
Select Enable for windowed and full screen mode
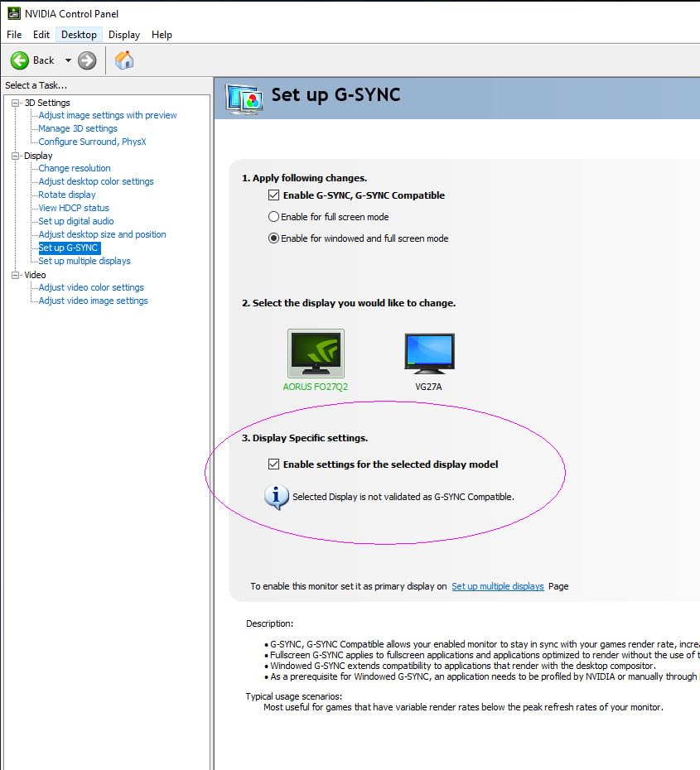273,238
